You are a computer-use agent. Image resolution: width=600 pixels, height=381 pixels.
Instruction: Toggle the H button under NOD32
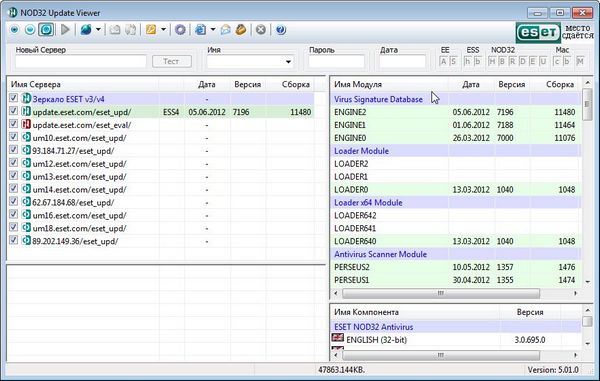(492, 61)
